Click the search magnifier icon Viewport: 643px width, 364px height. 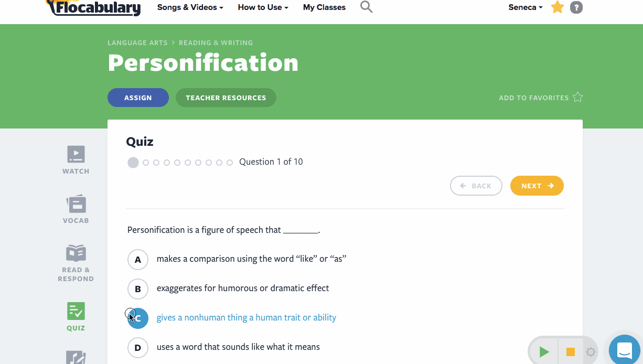[366, 7]
